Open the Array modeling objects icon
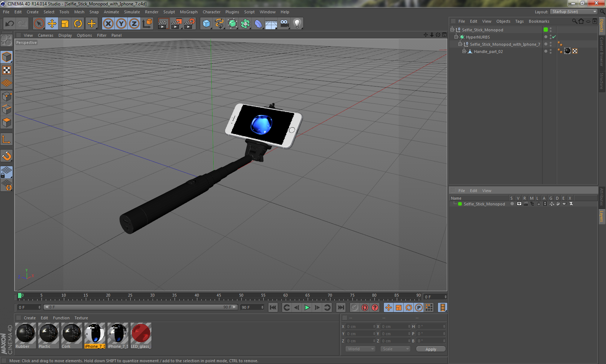 (x=245, y=24)
